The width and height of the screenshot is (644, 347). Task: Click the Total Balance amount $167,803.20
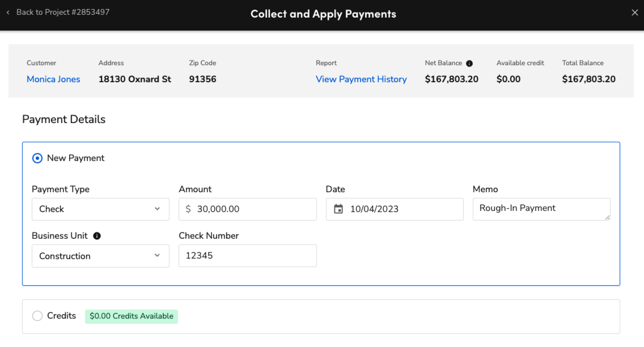(x=589, y=79)
